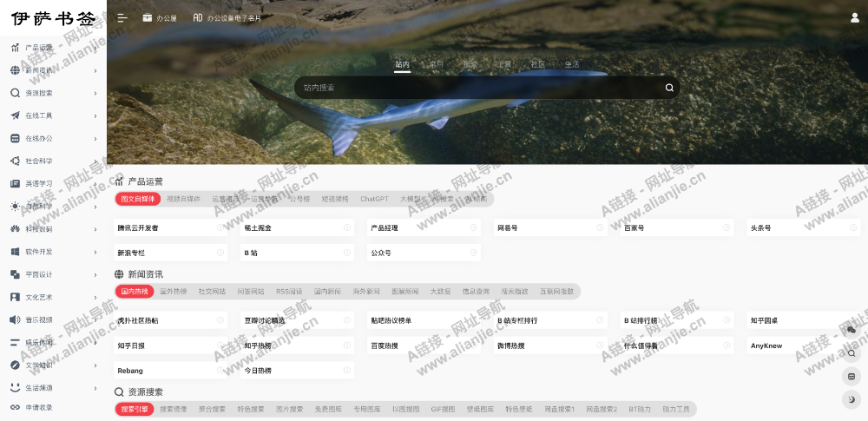The height and width of the screenshot is (421, 868).
Task: Click the 文化艺术 sidebar icon
Action: 15,297
